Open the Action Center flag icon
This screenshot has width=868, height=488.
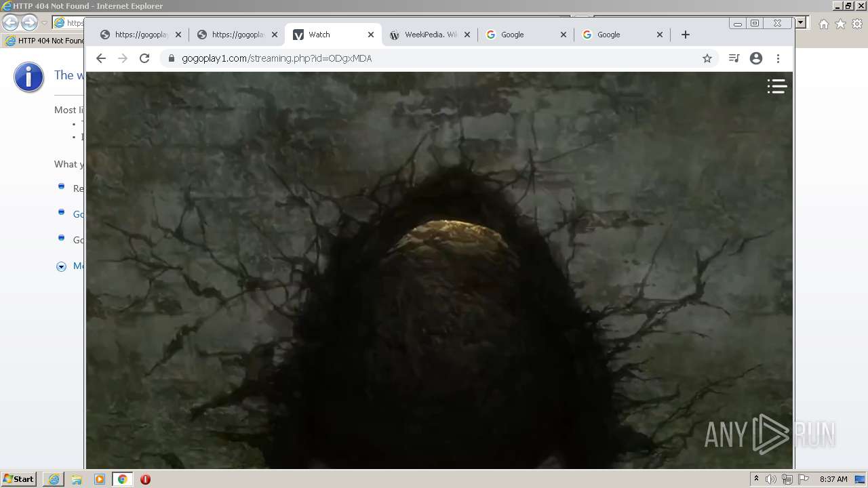tap(804, 479)
